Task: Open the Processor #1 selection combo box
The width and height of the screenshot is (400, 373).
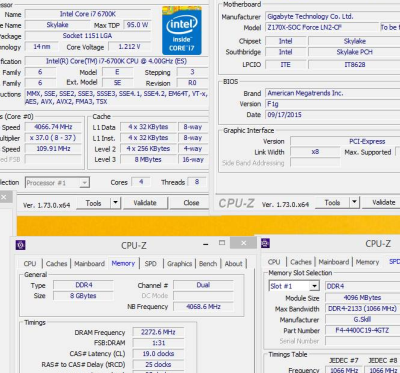Action: pos(57,183)
